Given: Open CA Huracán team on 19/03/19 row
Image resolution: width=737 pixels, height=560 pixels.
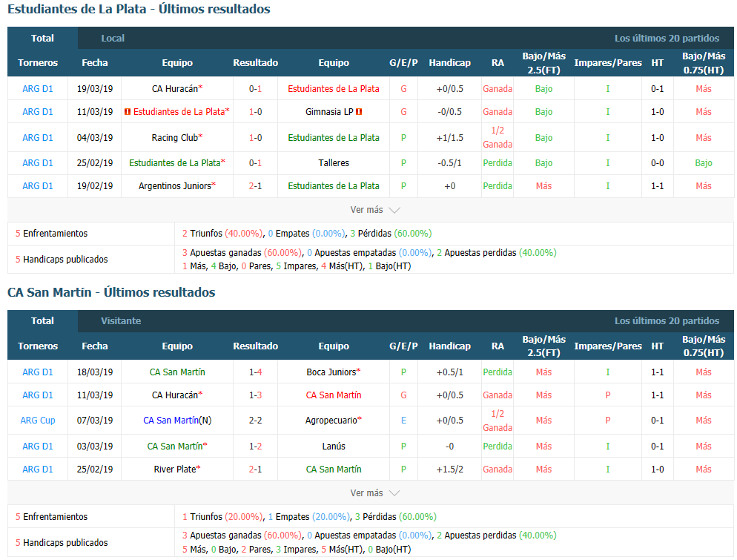Looking at the screenshot, I should click(x=175, y=89).
